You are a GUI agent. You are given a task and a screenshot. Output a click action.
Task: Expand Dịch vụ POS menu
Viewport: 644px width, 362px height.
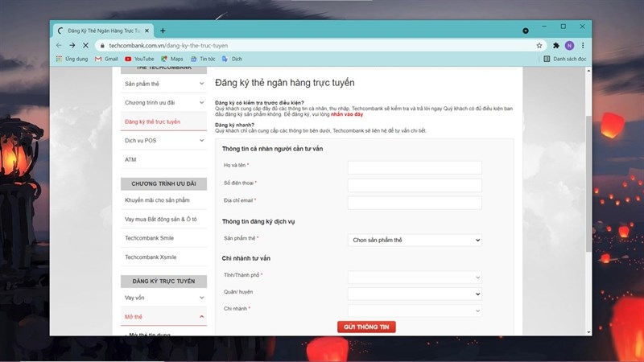pos(164,140)
